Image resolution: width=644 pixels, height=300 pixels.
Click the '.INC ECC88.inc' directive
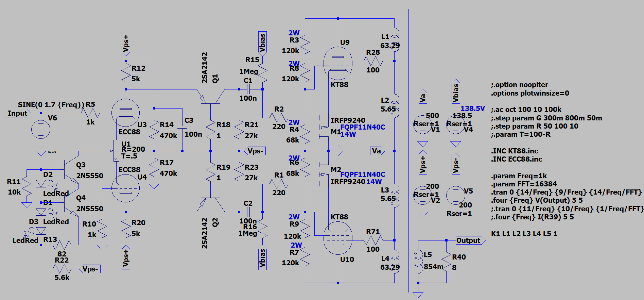coord(517,159)
